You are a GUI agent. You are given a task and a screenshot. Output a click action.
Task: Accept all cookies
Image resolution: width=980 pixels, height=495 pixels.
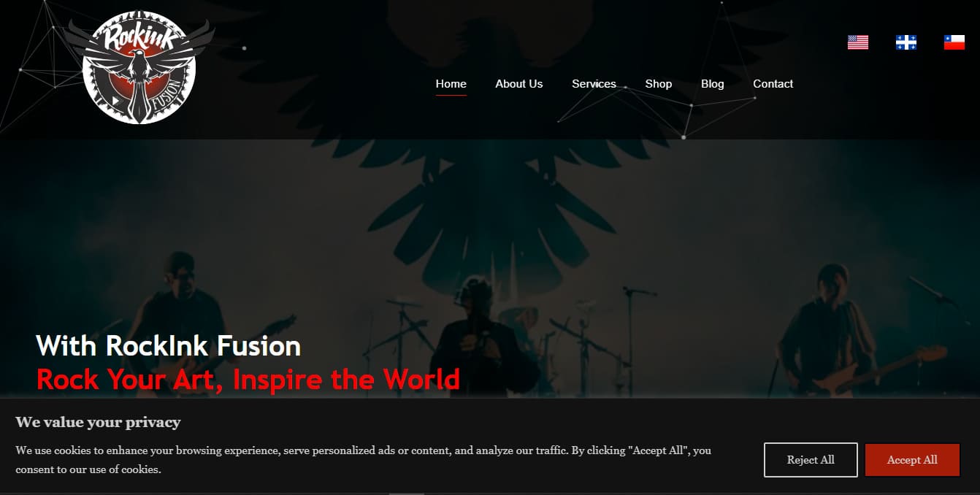[x=912, y=460]
